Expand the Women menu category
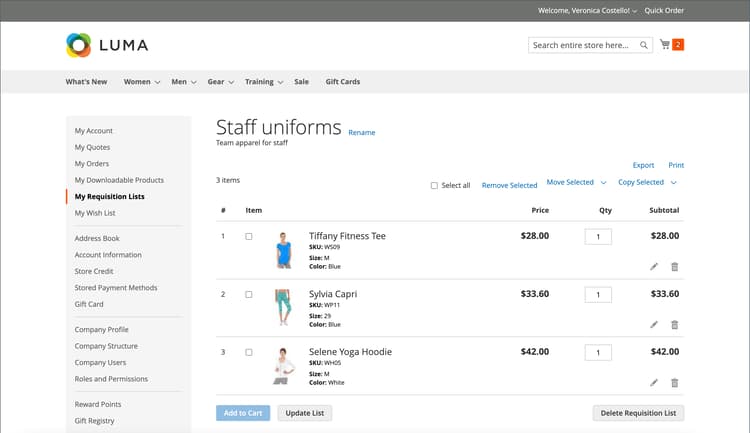750x433 pixels. [x=141, y=82]
